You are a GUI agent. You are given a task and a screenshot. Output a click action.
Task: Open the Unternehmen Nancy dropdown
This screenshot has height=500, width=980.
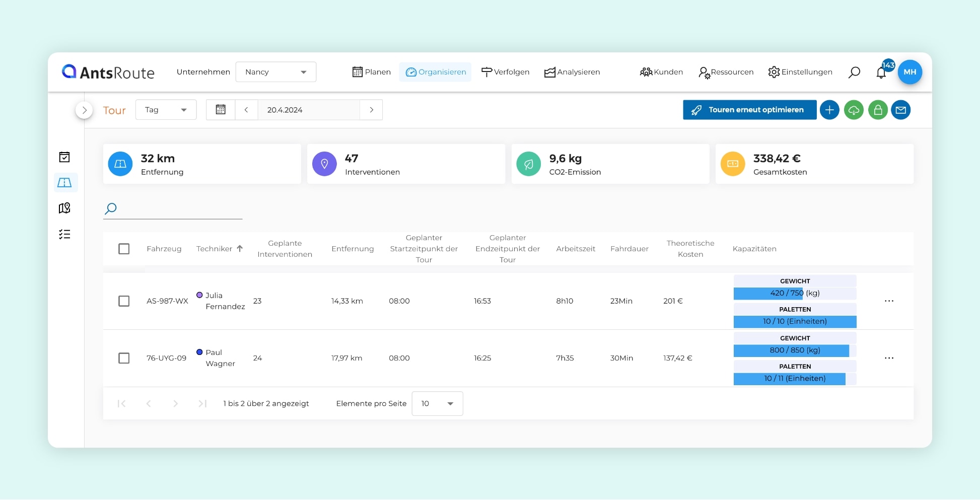tap(275, 72)
